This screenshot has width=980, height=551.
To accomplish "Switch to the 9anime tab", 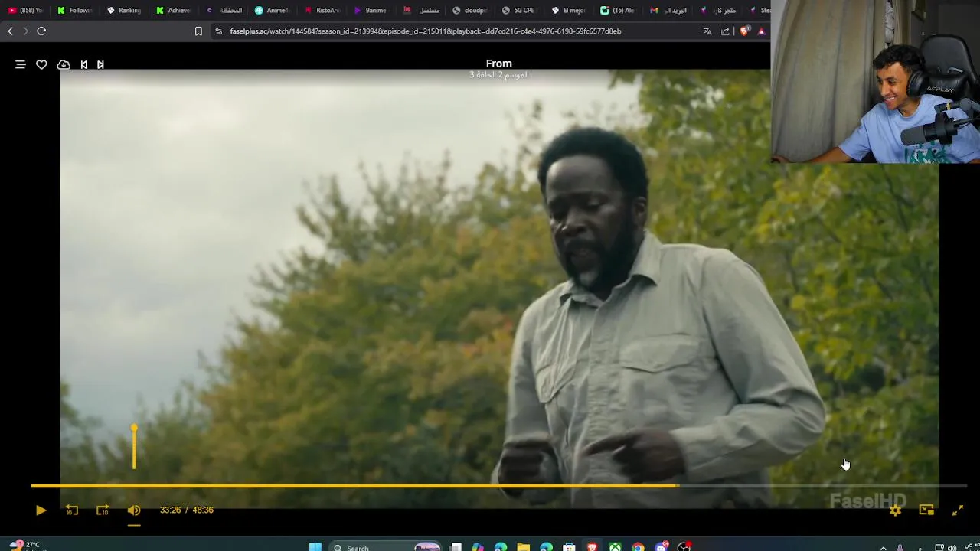I will [x=371, y=10].
